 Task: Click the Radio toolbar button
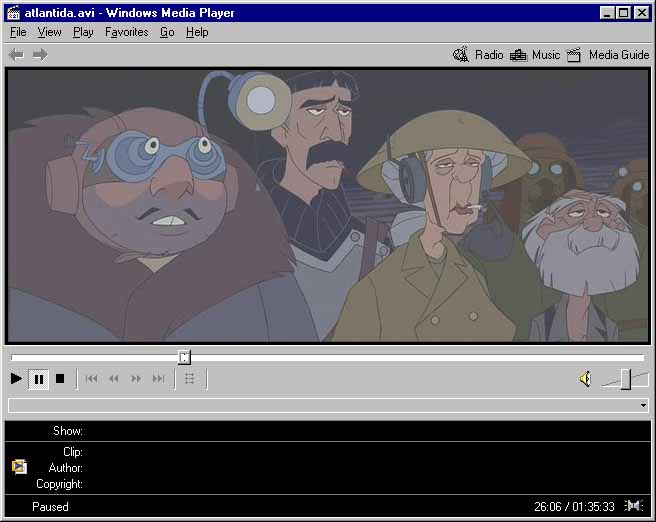coord(478,55)
